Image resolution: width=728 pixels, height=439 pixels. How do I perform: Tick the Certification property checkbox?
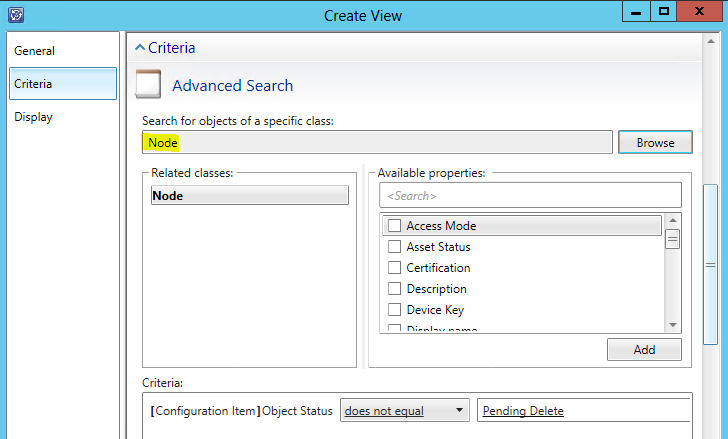395,268
